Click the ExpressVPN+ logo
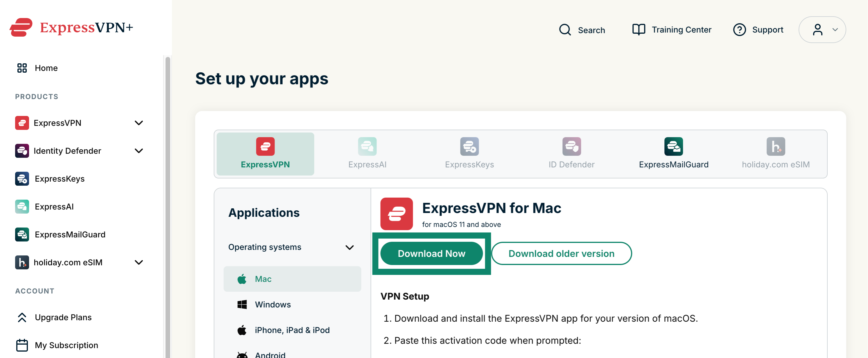Viewport: 868px width, 358px height. click(71, 27)
